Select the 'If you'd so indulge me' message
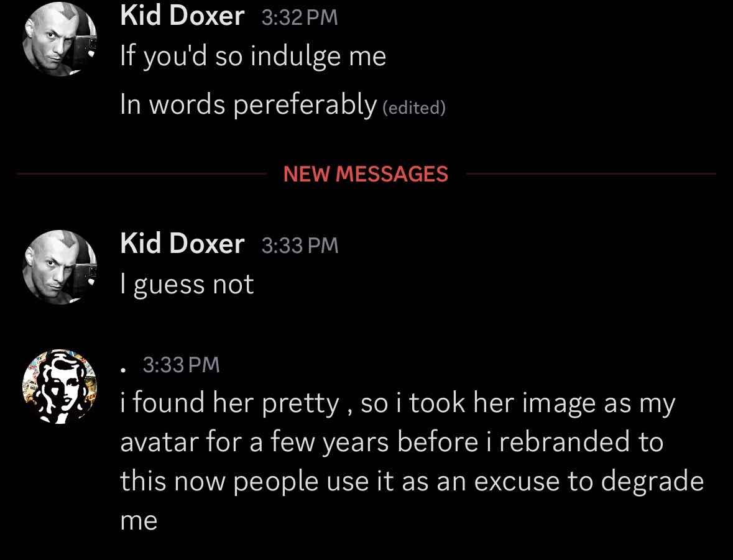Screen dimensions: 733x560 pos(253,57)
